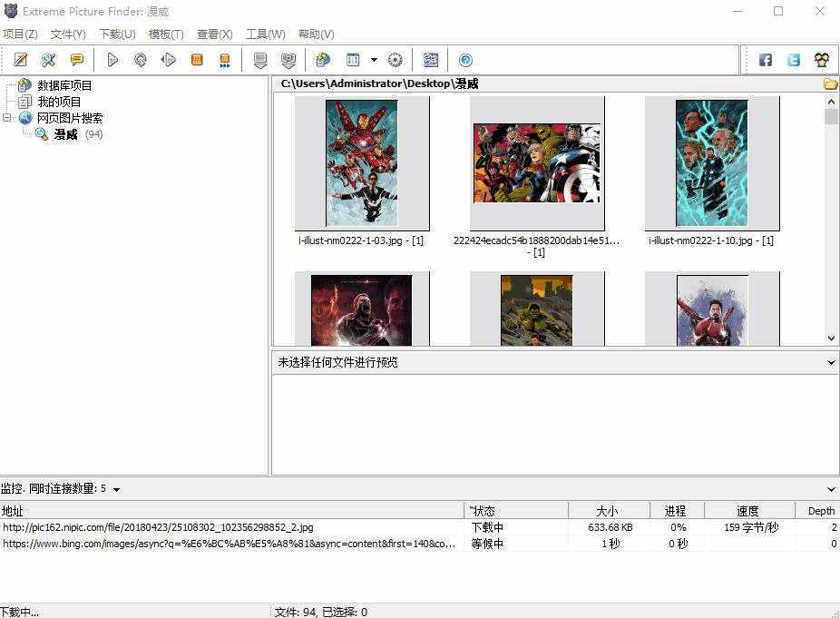
Task: Open the 文件(Y) menu
Action: [68, 34]
